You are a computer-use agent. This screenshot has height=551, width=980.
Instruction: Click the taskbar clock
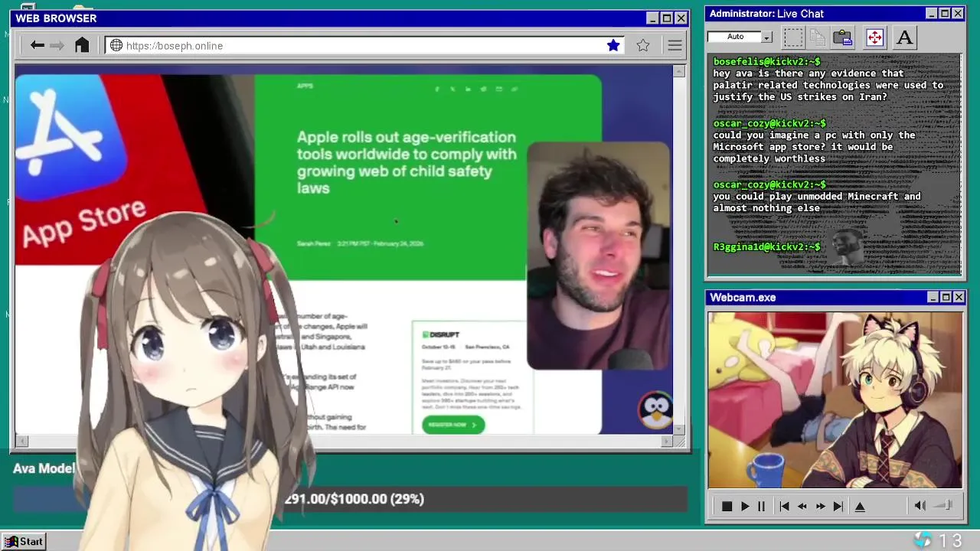pos(950,541)
